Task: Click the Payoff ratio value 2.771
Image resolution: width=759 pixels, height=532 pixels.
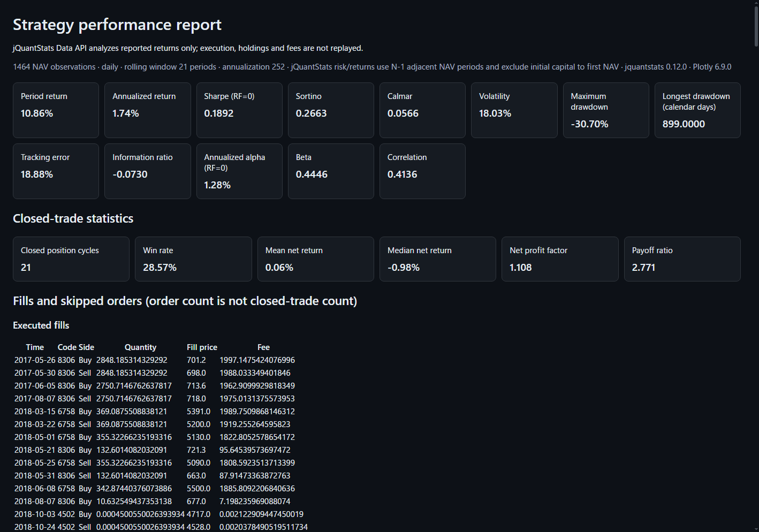Action: 643,268
